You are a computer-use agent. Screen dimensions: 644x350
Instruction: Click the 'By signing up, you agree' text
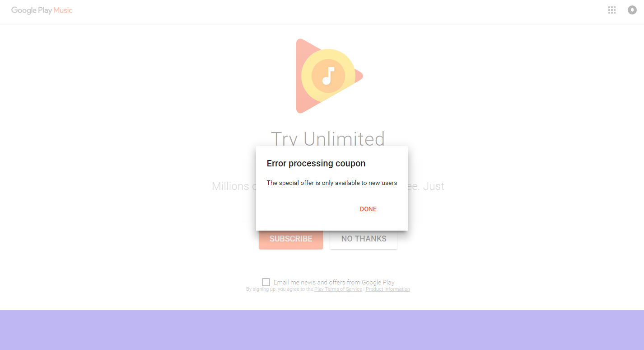point(280,289)
